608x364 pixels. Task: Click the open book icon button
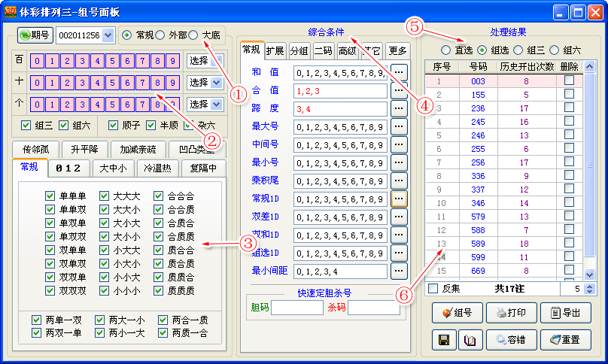pyautogui.click(x=469, y=340)
